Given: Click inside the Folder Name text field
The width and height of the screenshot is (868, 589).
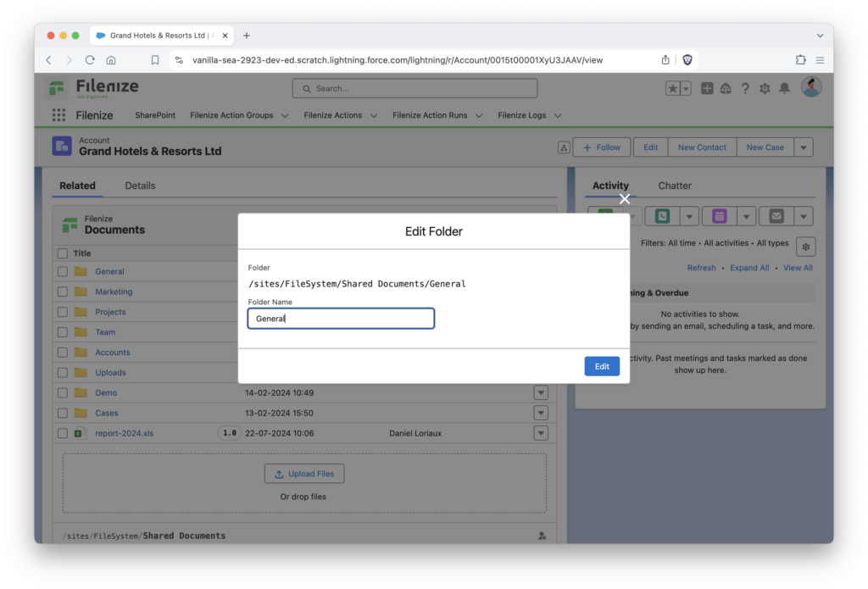Looking at the screenshot, I should click(341, 319).
